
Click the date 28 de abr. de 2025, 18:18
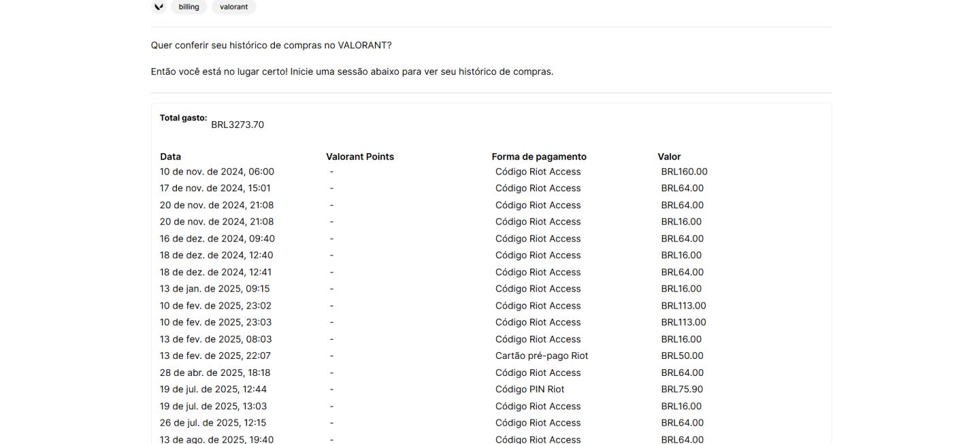[215, 372]
